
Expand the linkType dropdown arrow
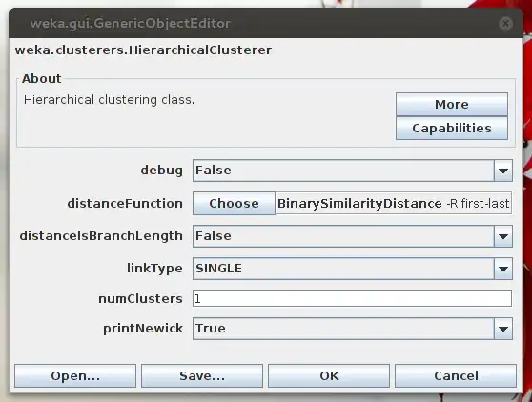pos(503,269)
